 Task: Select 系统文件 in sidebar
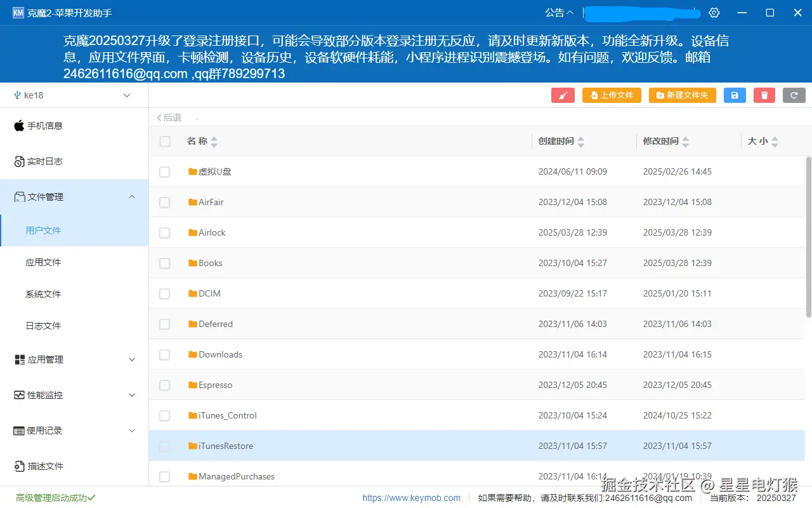(x=74, y=294)
